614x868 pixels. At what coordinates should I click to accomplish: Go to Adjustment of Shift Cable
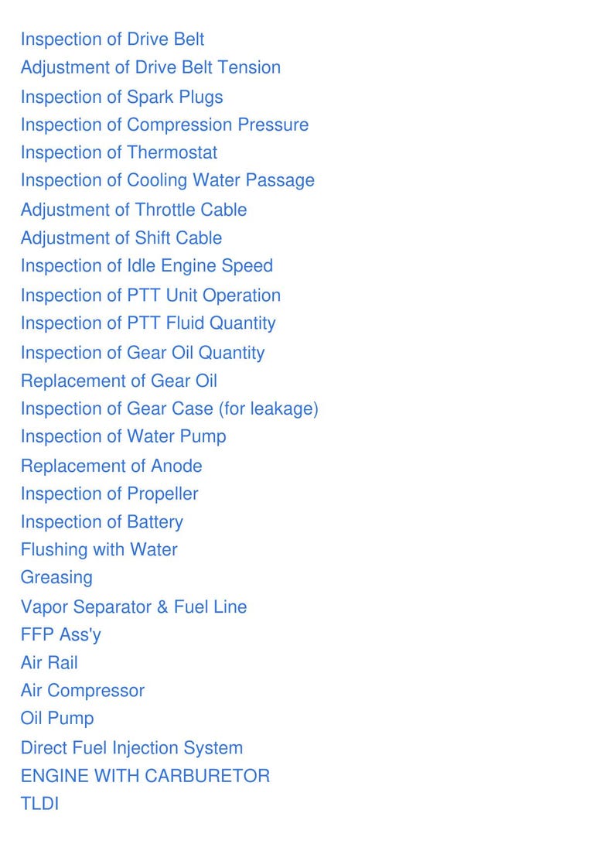[x=121, y=238]
